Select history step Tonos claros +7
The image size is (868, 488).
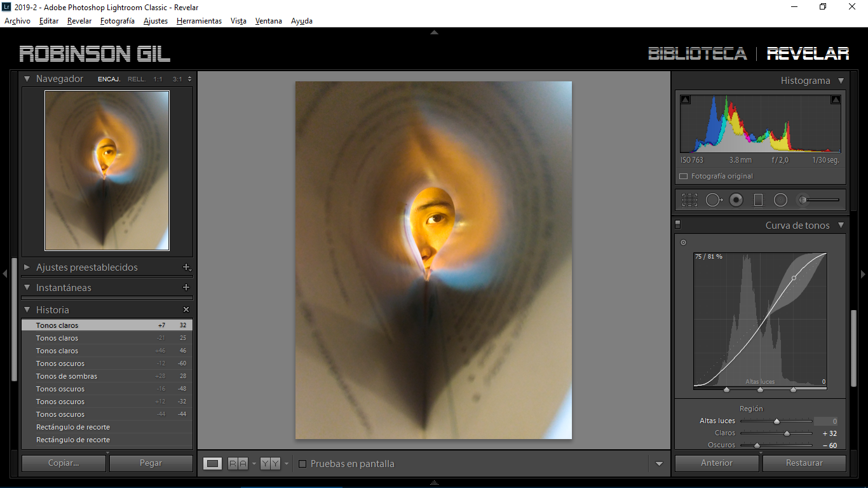point(107,325)
